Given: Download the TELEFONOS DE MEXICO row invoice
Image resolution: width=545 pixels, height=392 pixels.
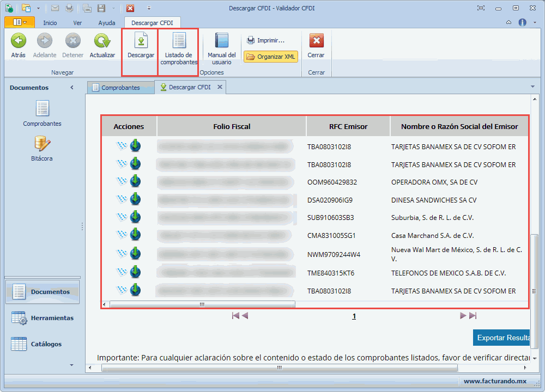Looking at the screenshot, I should click(135, 272).
